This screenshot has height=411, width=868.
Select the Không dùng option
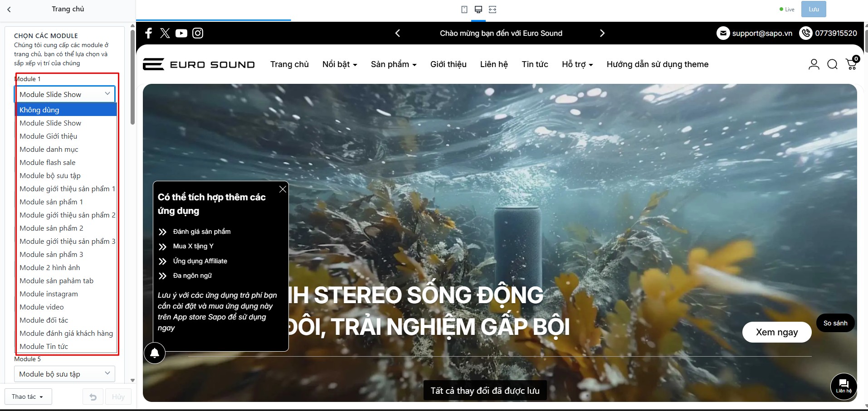click(x=67, y=110)
